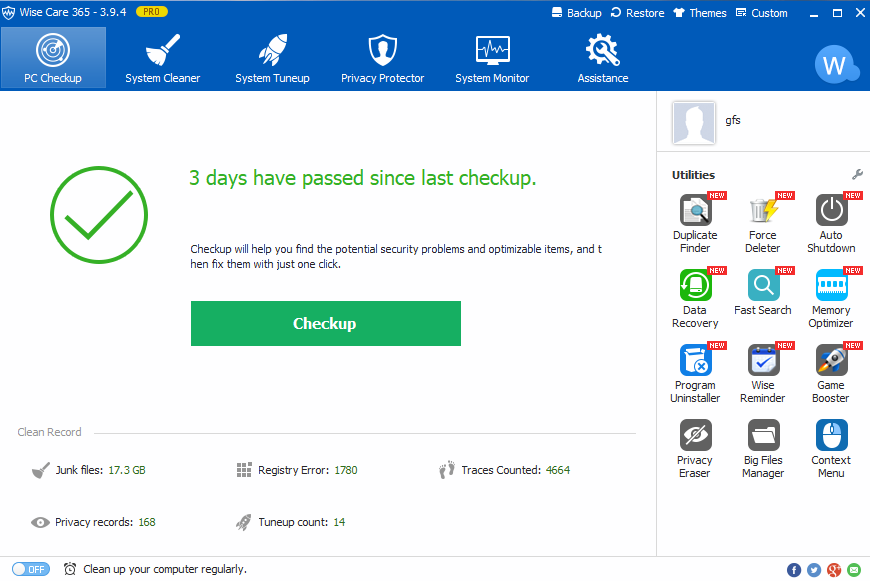The height and width of the screenshot is (581, 870).
Task: Launch Force Deleter utility
Action: [x=763, y=224]
